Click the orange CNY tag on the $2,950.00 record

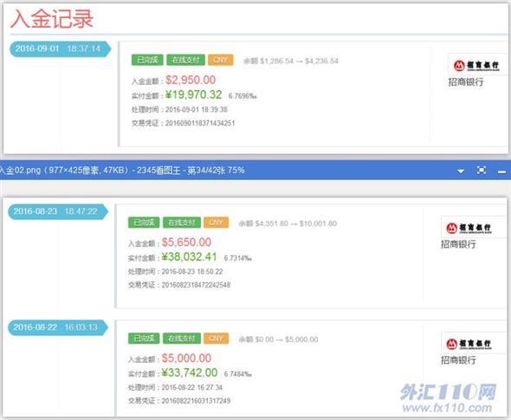coord(221,60)
